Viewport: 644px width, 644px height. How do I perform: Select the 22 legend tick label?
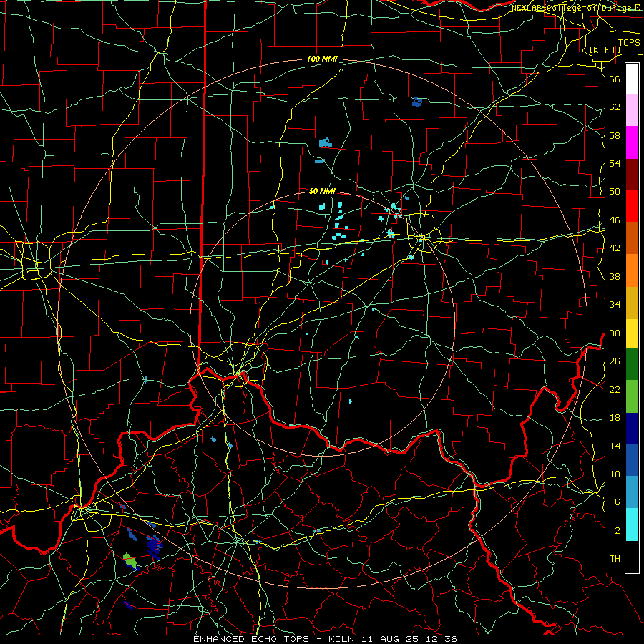pyautogui.click(x=615, y=389)
